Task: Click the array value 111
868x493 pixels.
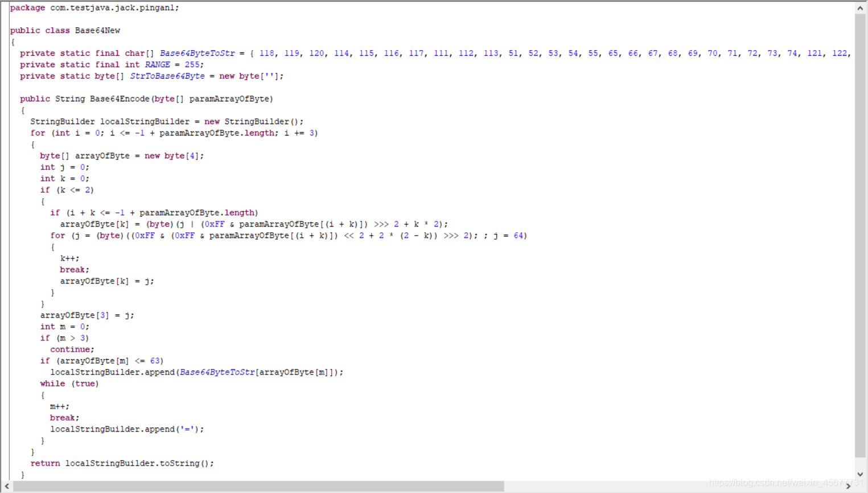Action: click(x=441, y=54)
